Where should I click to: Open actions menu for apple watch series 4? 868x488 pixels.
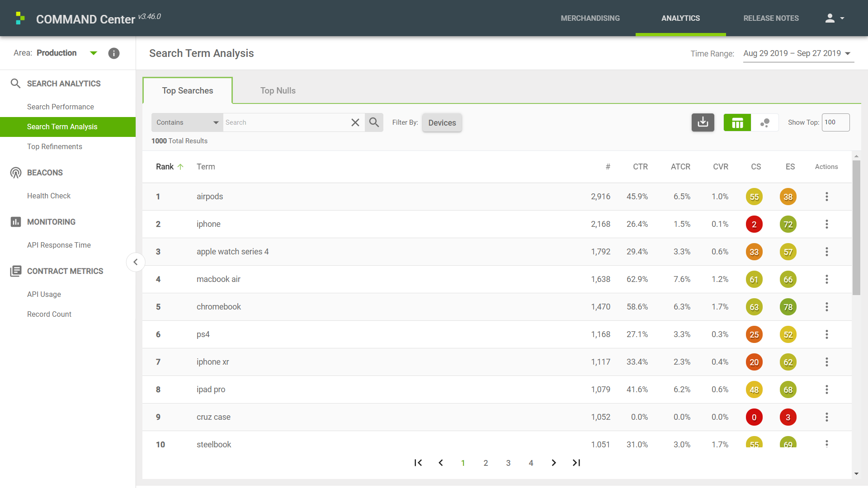click(827, 252)
